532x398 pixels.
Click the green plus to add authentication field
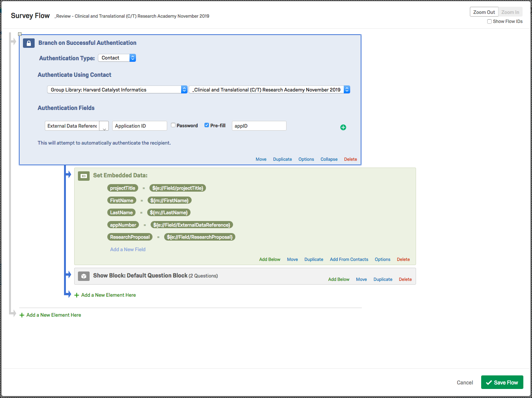point(343,127)
